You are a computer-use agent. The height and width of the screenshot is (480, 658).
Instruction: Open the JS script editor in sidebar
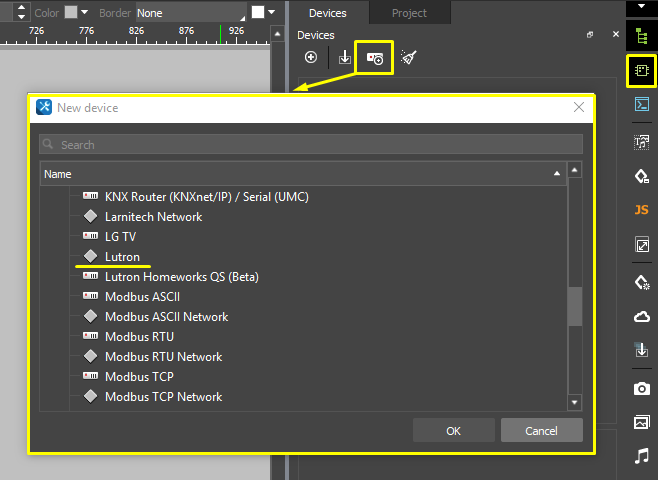[x=641, y=210]
